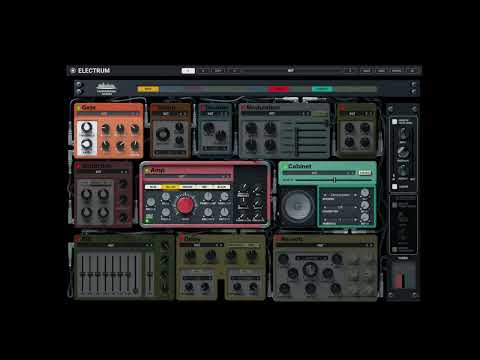This screenshot has height=360, width=480.
Task: Toggle power on dark red module beside Amp
Action: pyautogui.click(x=78, y=166)
